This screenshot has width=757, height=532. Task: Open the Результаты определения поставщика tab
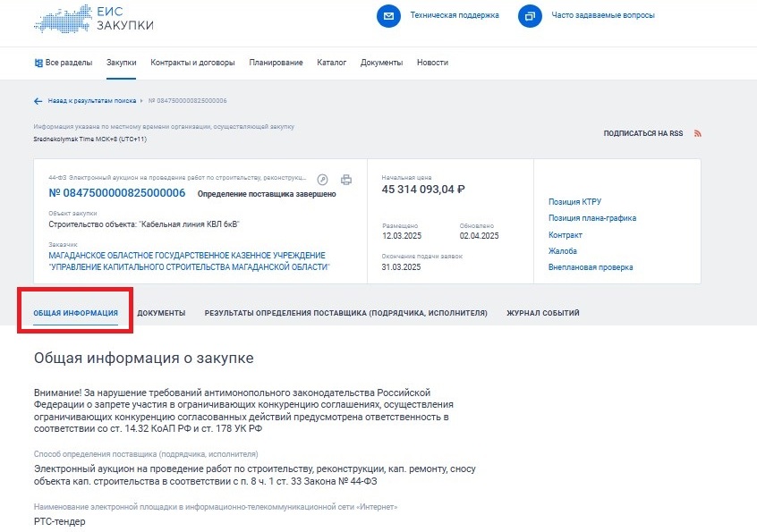(345, 313)
